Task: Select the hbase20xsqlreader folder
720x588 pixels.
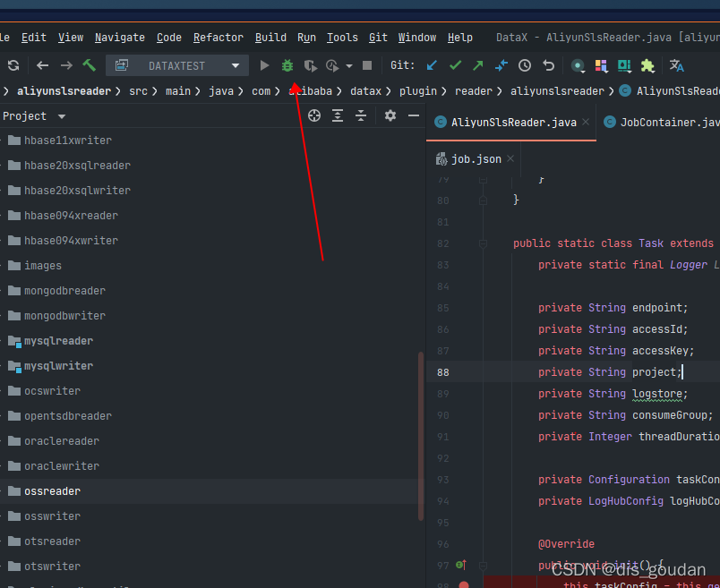Action: 77,166
